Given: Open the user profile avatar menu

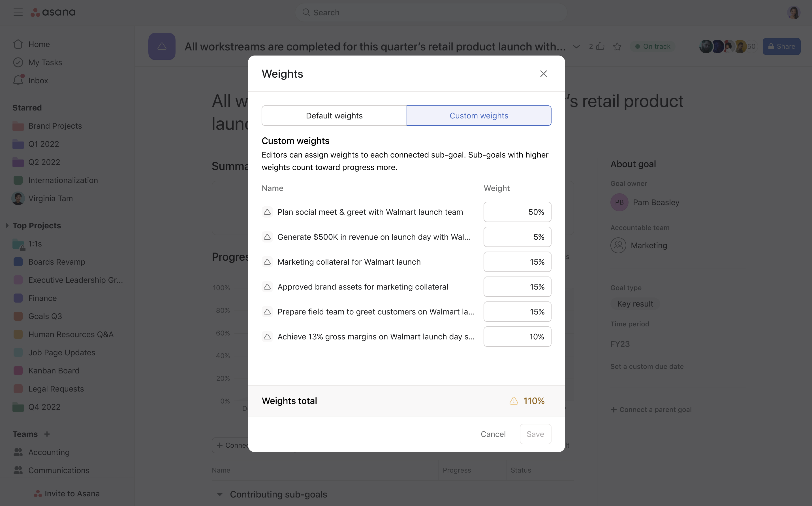Looking at the screenshot, I should point(794,12).
